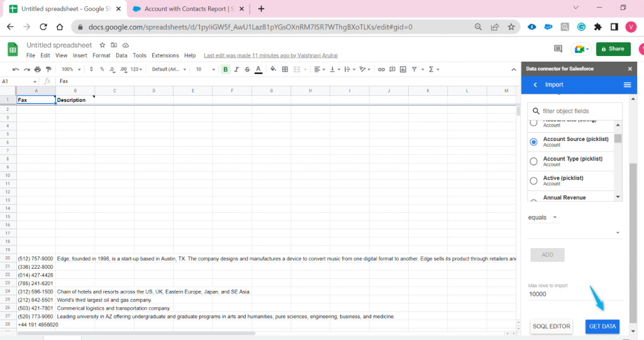View cloud document status icon
The height and width of the screenshot is (340, 644).
click(x=126, y=45)
